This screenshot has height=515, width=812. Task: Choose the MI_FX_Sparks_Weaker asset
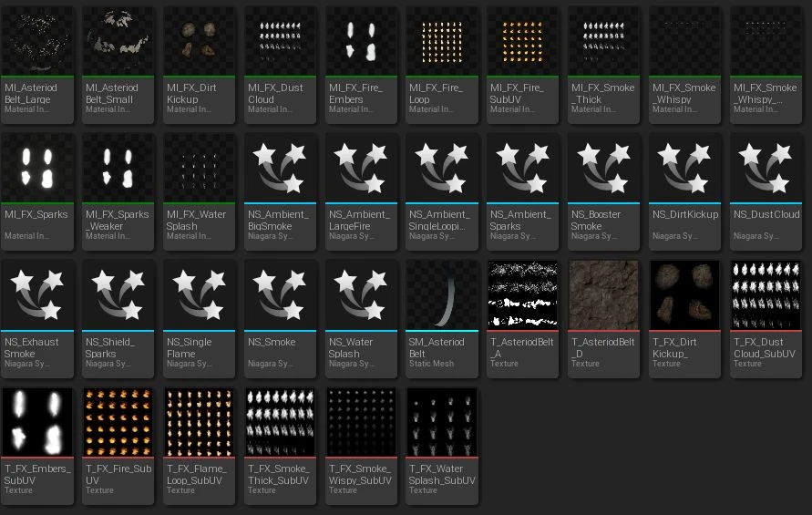[x=118, y=191]
